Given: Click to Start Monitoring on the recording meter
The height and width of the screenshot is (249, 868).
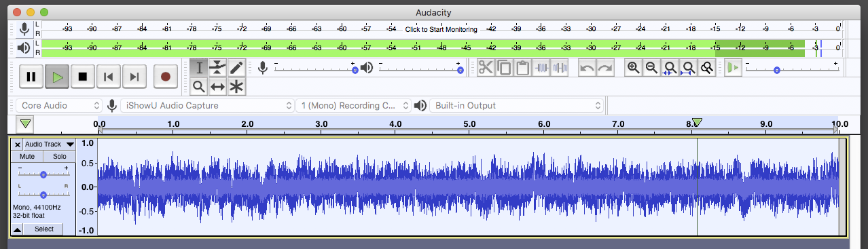Looking at the screenshot, I should [x=441, y=29].
